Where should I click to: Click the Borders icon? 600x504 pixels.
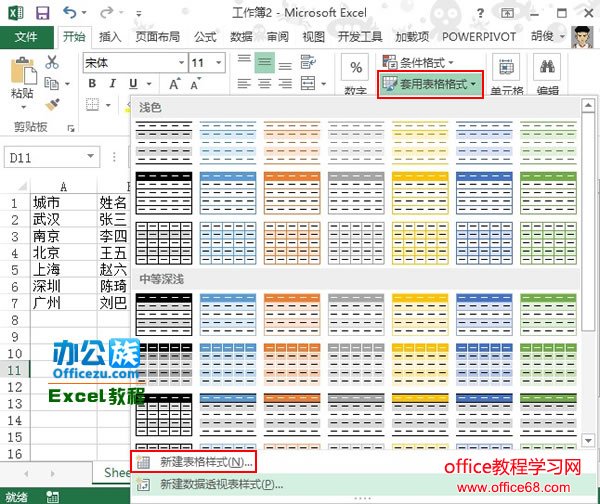[x=93, y=104]
